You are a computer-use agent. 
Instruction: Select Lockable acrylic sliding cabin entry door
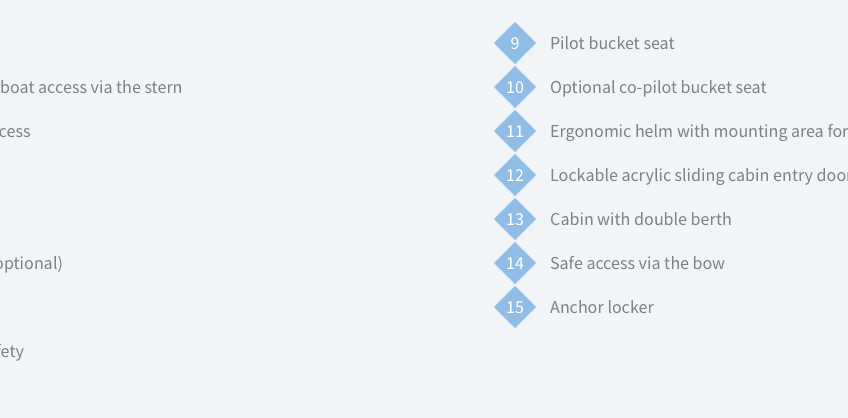point(699,175)
